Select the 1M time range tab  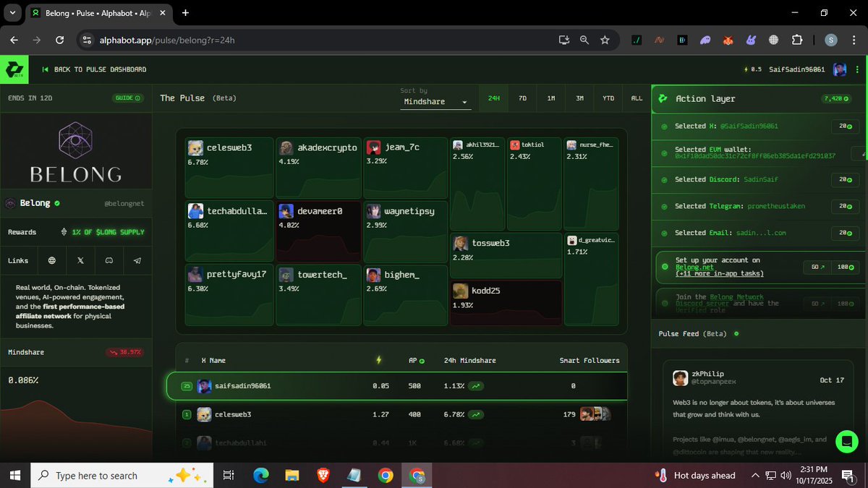tap(551, 98)
